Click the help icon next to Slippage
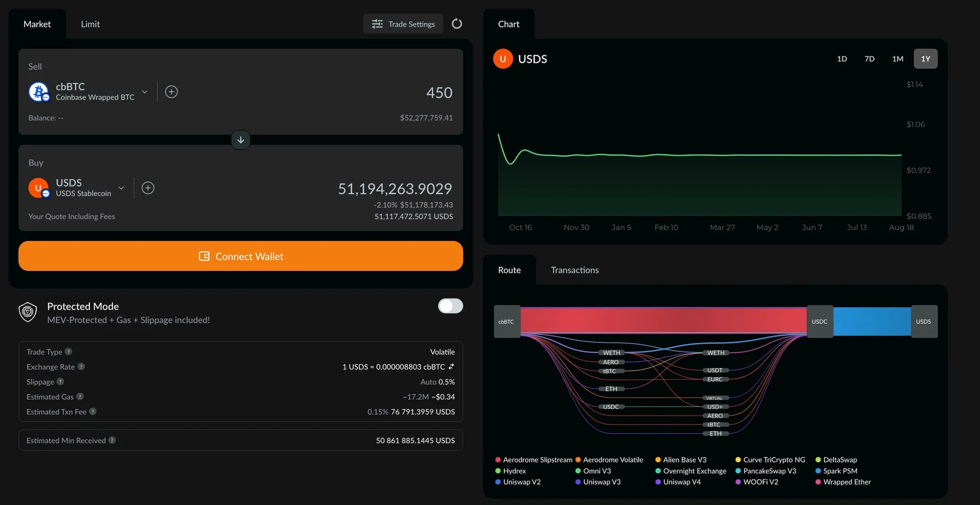This screenshot has height=505, width=980. [x=60, y=382]
